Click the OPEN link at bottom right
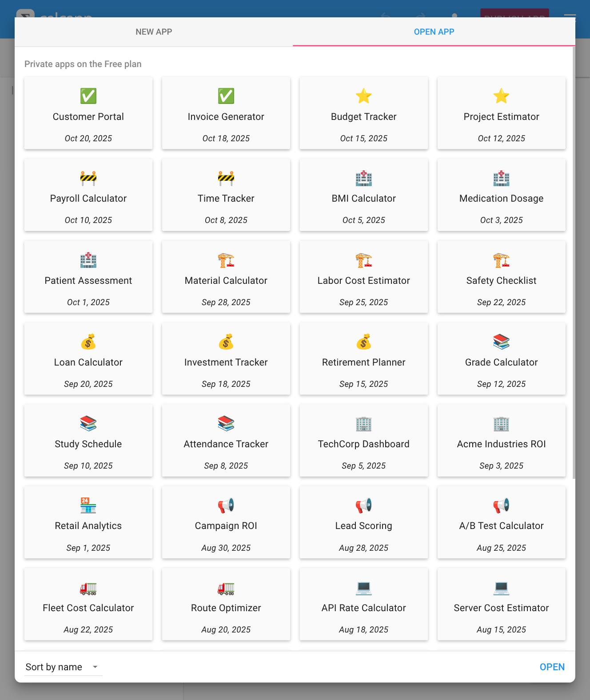590x700 pixels. [552, 667]
